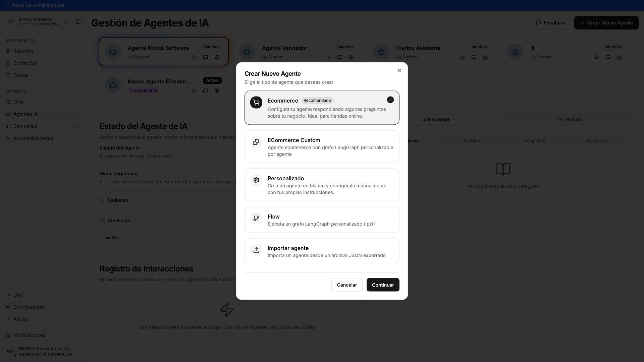
Task: Click the Ecommerce tag on Nuevo Agente
Action: (x=143, y=90)
